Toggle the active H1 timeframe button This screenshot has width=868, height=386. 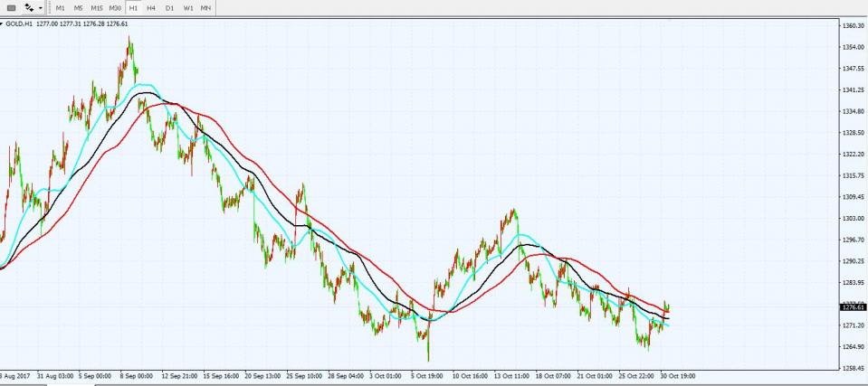[133, 7]
